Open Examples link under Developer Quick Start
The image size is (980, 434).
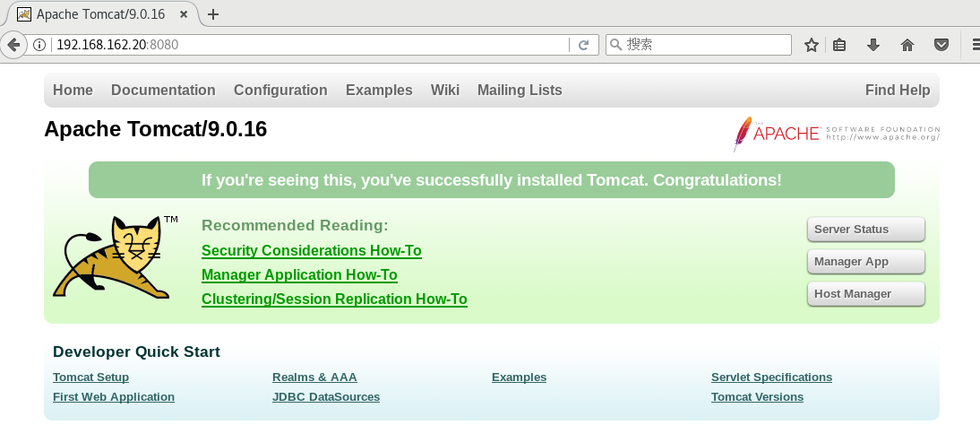[x=519, y=378]
